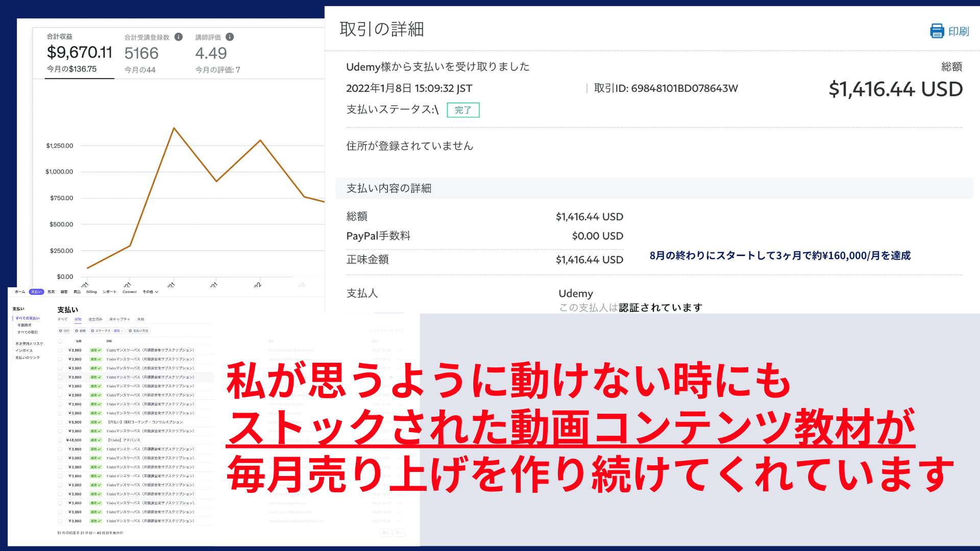Click the $1,416.44 USD total amount
The image size is (980, 551).
(896, 89)
